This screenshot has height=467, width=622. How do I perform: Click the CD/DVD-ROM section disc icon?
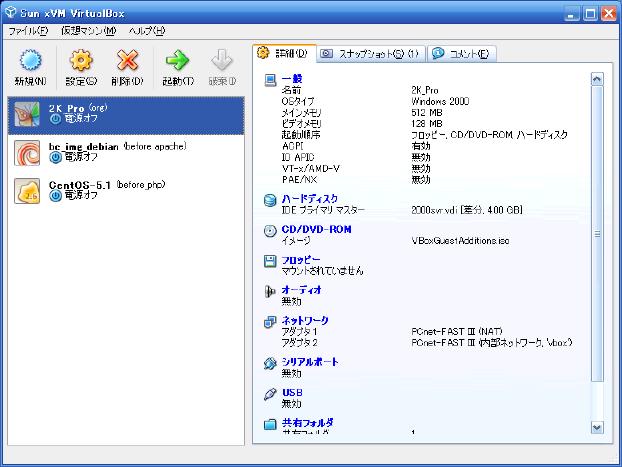(x=270, y=231)
